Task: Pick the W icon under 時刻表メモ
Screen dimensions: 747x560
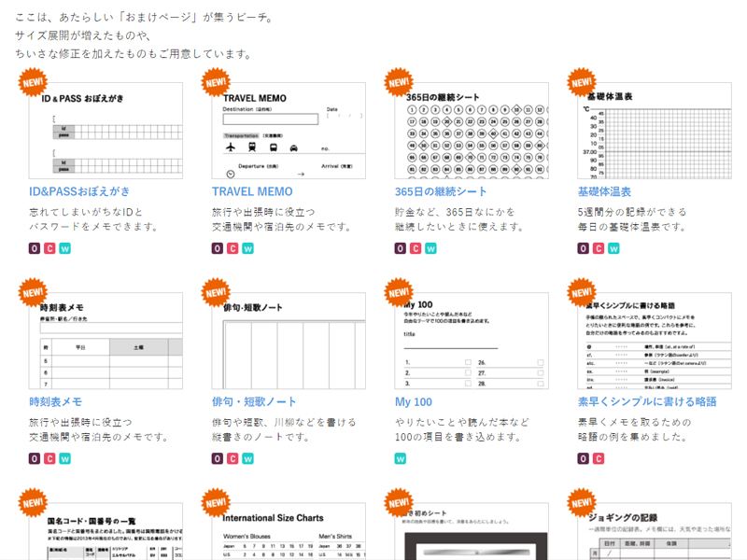Action: (x=64, y=458)
